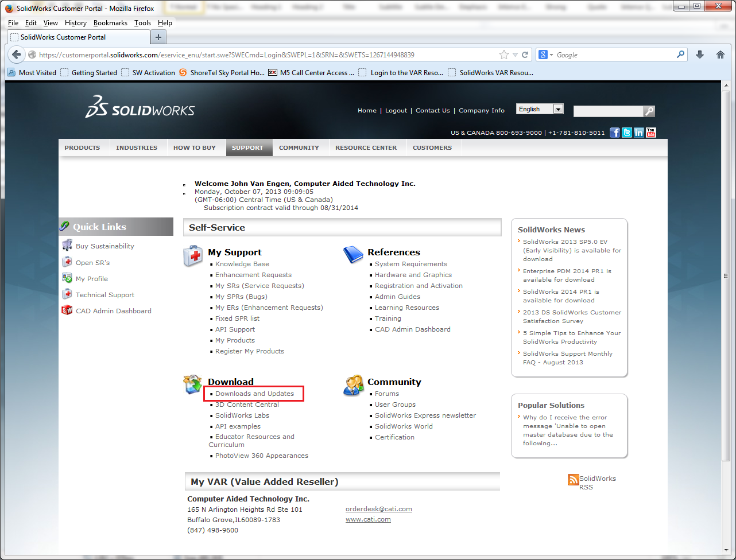Click the site search magnifier button
The width and height of the screenshot is (736, 560).
(649, 111)
